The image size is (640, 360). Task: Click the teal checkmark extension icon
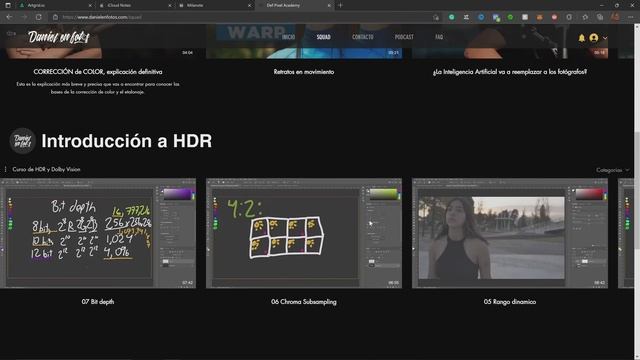click(451, 17)
